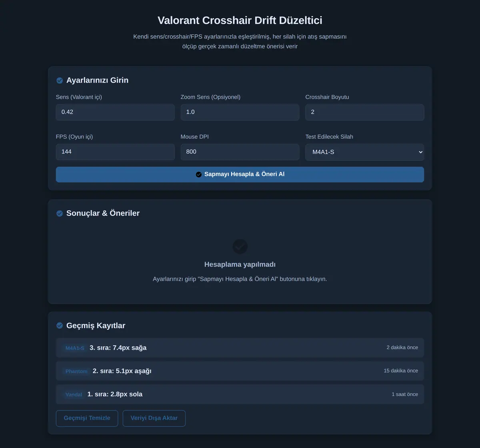The width and height of the screenshot is (480, 448).
Task: Click the '2 dakika önce' timestamp
Action: click(x=402, y=348)
